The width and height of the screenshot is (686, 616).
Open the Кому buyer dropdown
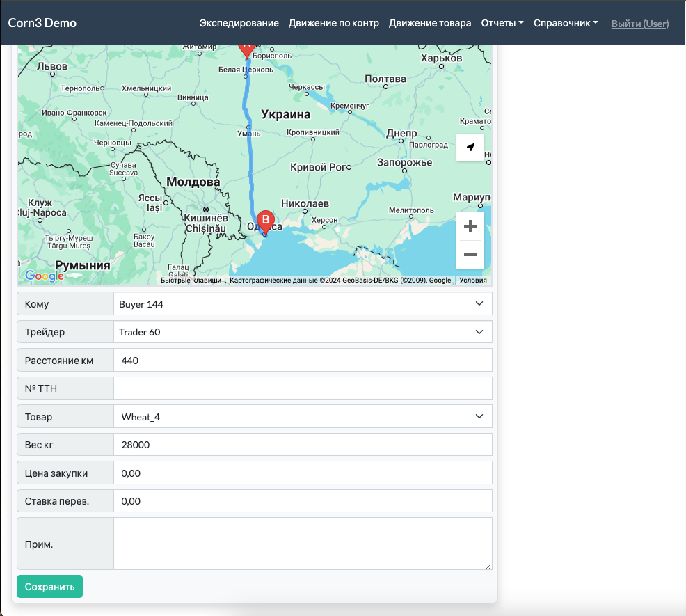[302, 304]
